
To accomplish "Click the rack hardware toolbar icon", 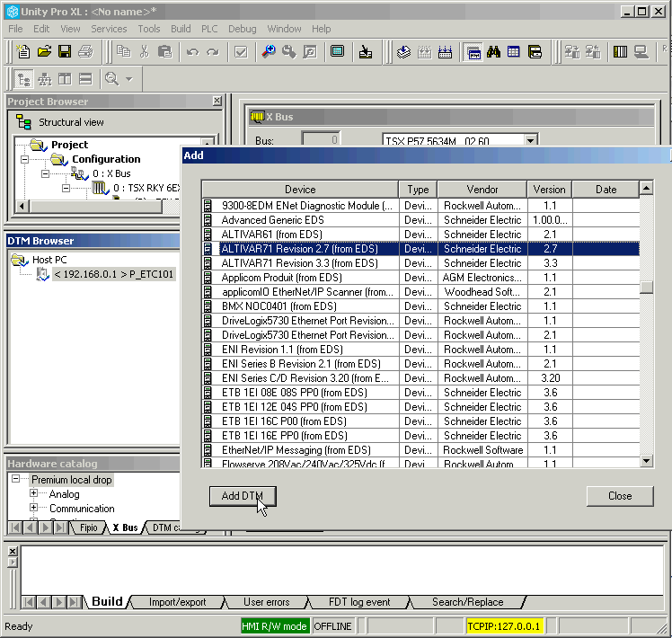I will 620,52.
